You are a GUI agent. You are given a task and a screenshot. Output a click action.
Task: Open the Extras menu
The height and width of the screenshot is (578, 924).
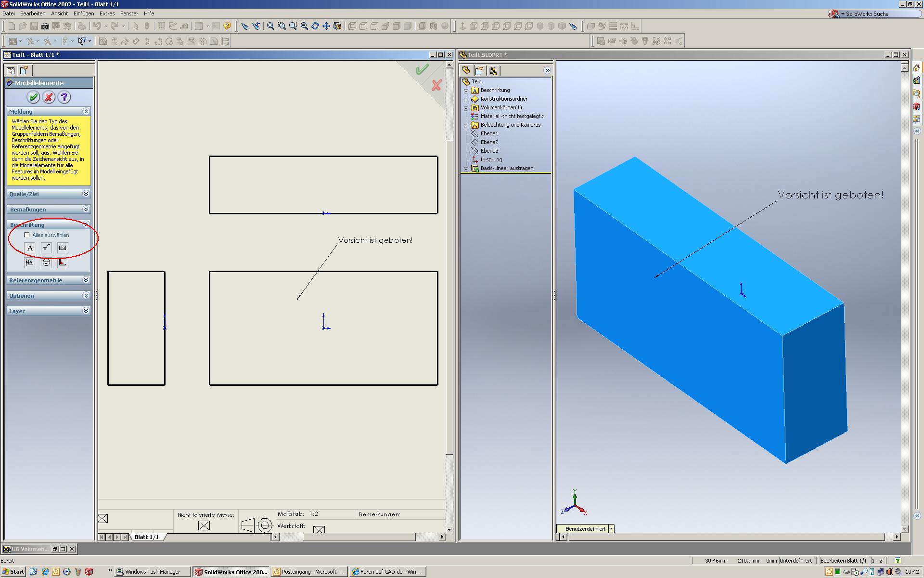[107, 13]
